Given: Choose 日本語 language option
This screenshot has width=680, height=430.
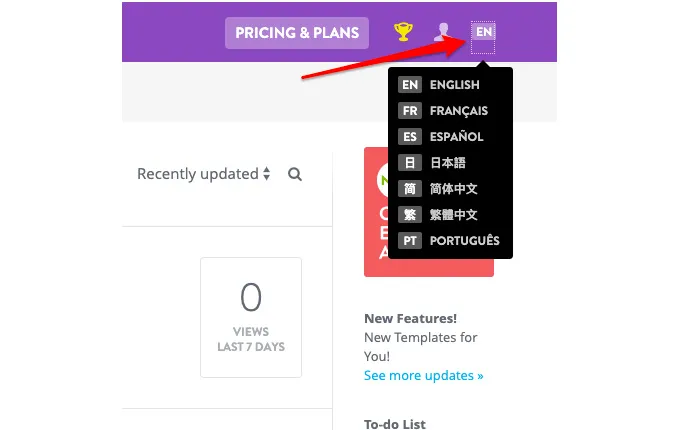Looking at the screenshot, I should [x=447, y=163].
